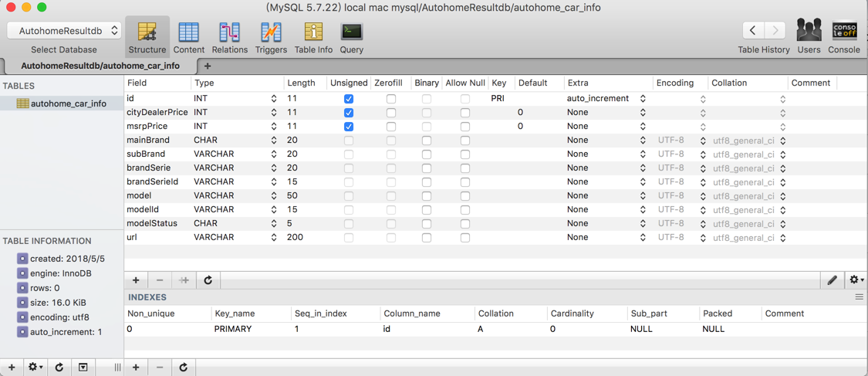
Task: Click Default value 0 for msrpPrice
Action: [520, 127]
